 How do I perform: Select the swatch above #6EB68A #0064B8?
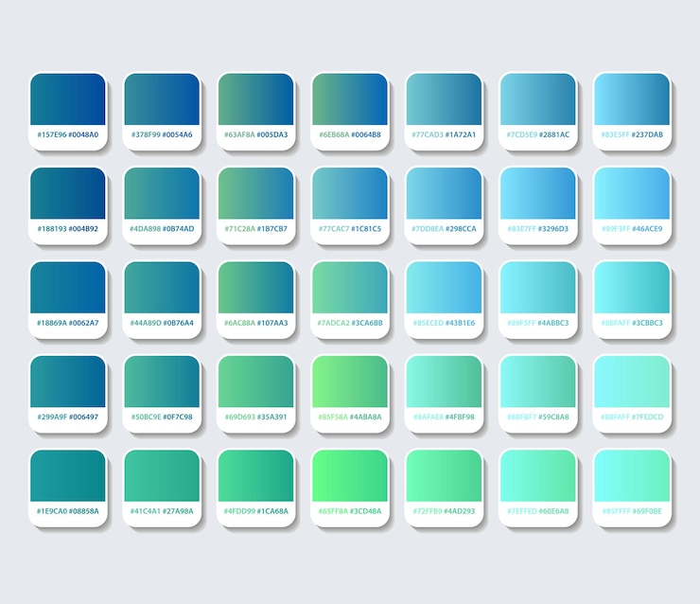350,99
